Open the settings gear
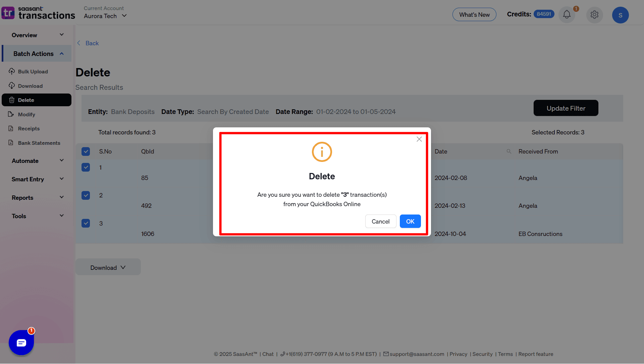This screenshot has height=364, width=644. (594, 14)
